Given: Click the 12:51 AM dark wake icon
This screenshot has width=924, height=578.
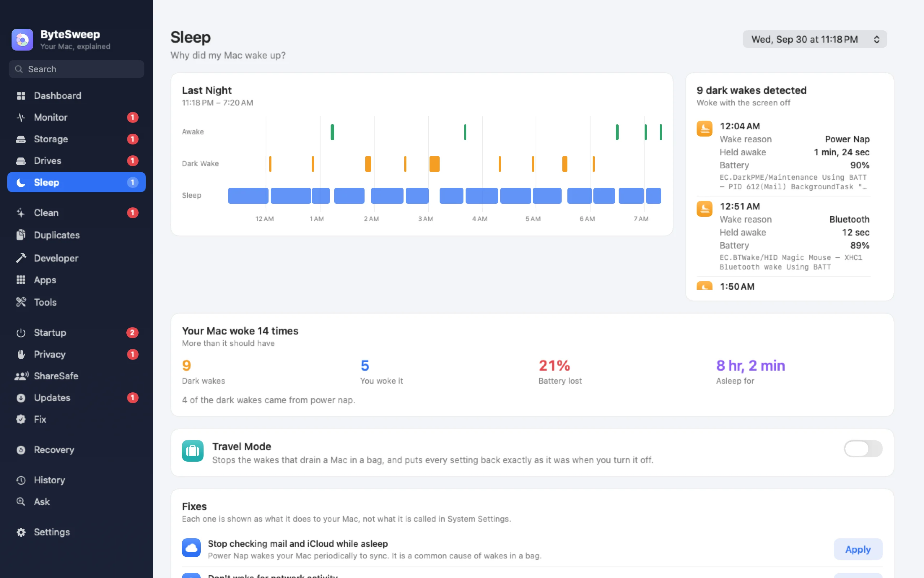Looking at the screenshot, I should [705, 209].
